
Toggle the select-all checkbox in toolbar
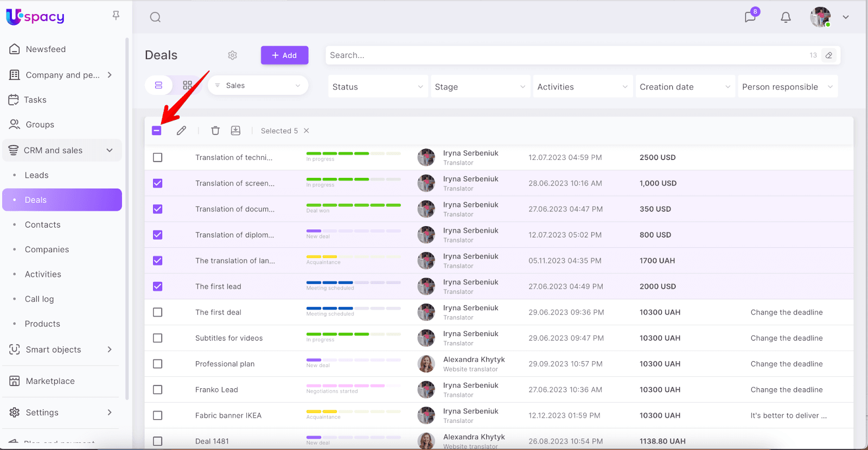pyautogui.click(x=157, y=131)
